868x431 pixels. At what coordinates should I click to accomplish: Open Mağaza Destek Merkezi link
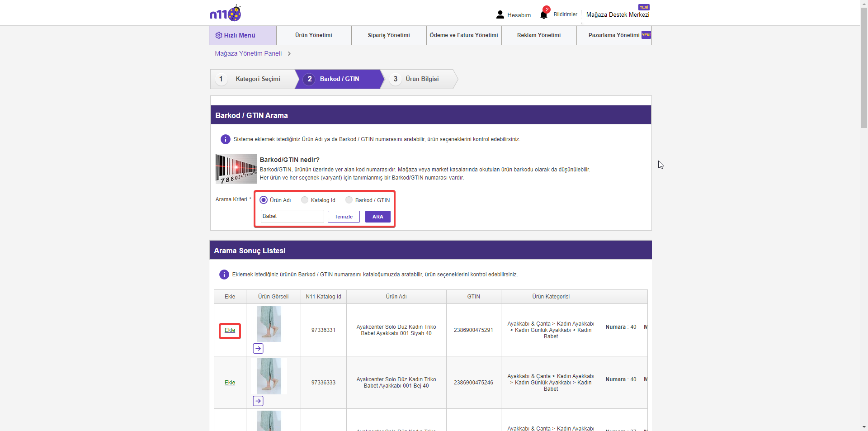(x=618, y=15)
